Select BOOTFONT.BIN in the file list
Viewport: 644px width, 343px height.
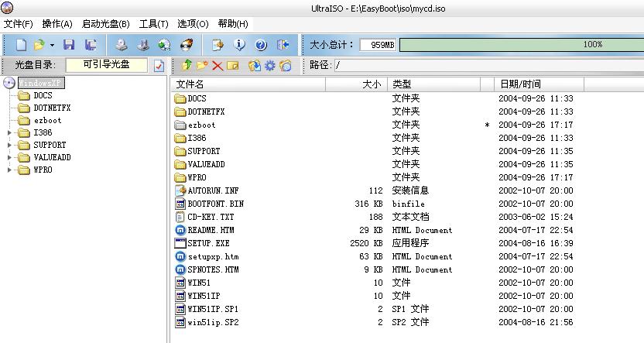point(210,204)
